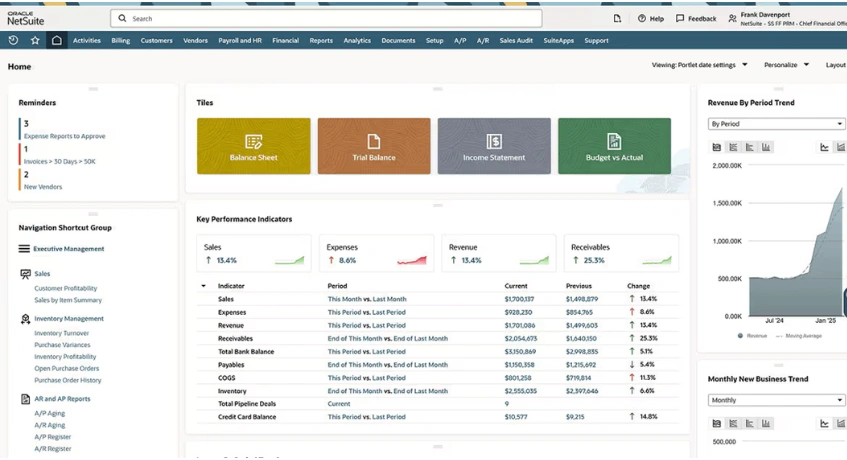The width and height of the screenshot is (847, 460).
Task: Click the Executive Management hamburger icon
Action: [x=24, y=249]
